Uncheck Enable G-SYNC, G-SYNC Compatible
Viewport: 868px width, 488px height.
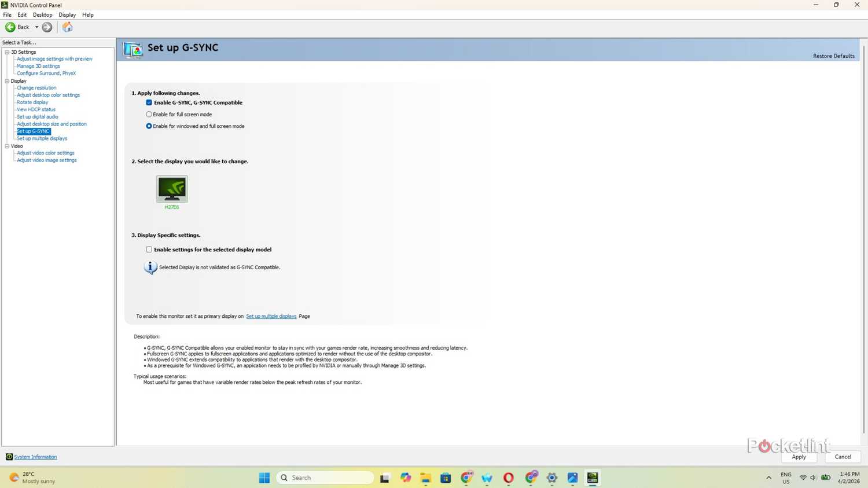pos(149,102)
